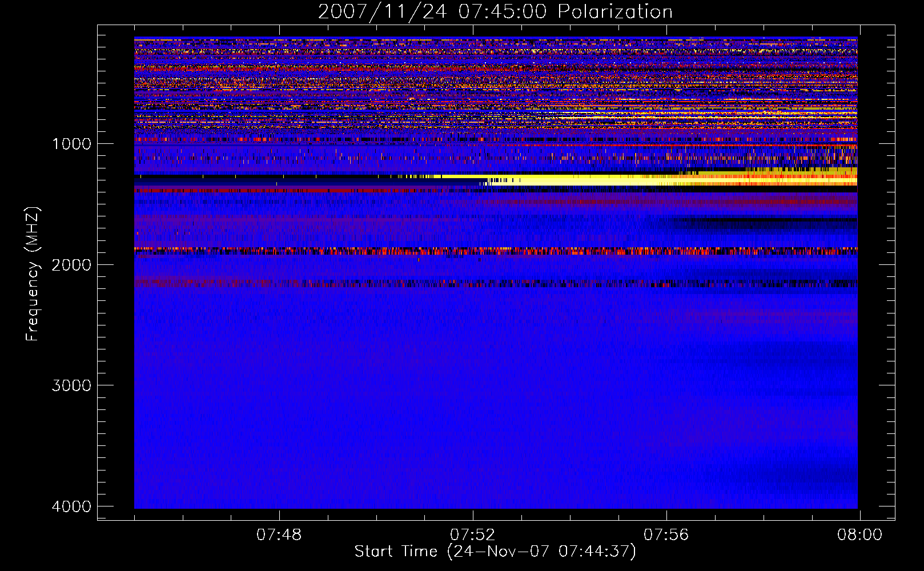924x571 pixels.
Task: Click the dark dashed stripe near 2150 MHz
Action: tap(496, 283)
